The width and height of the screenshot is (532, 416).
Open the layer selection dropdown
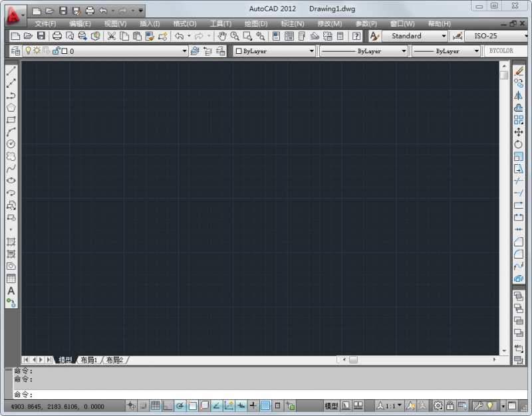coord(184,51)
